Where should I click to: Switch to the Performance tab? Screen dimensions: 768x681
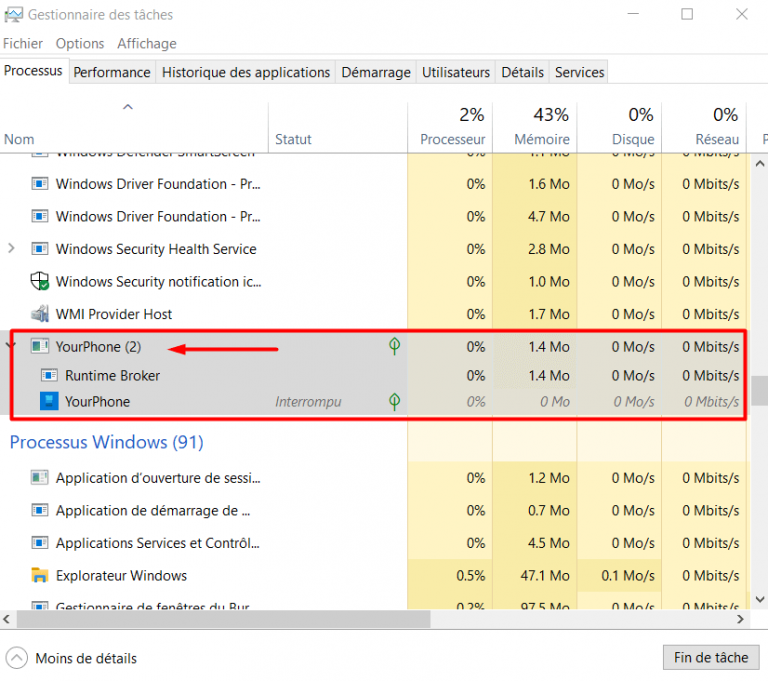tap(112, 73)
